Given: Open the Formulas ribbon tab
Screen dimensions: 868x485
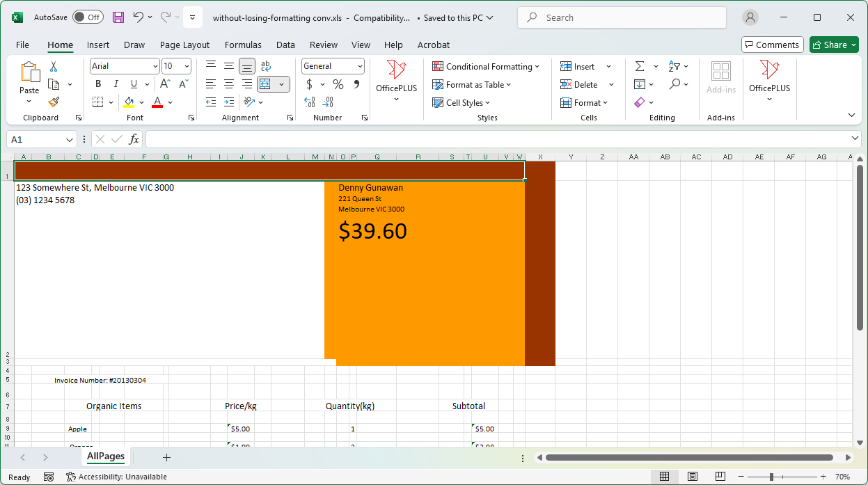Looking at the screenshot, I should point(243,45).
